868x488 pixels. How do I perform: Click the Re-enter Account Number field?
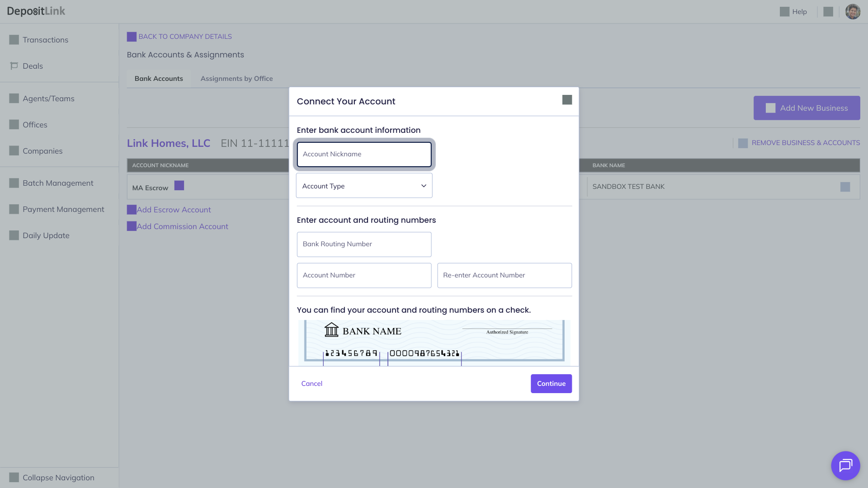(504, 276)
